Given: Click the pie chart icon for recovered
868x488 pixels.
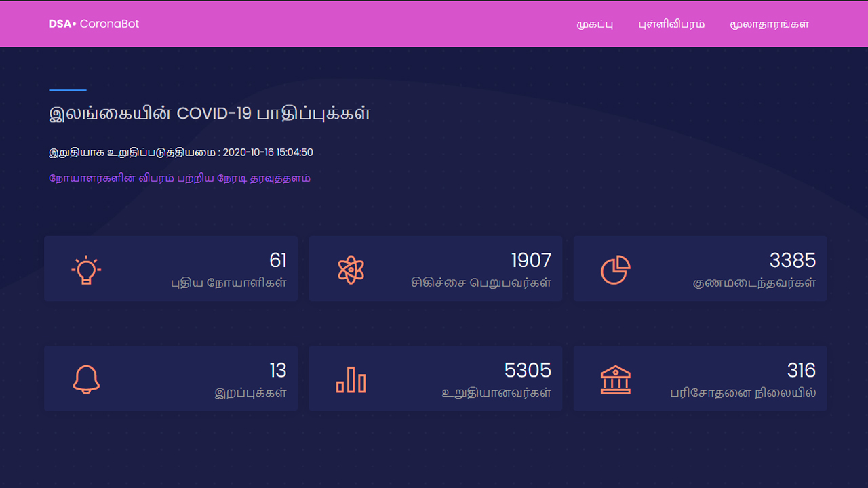Looking at the screenshot, I should (616, 270).
